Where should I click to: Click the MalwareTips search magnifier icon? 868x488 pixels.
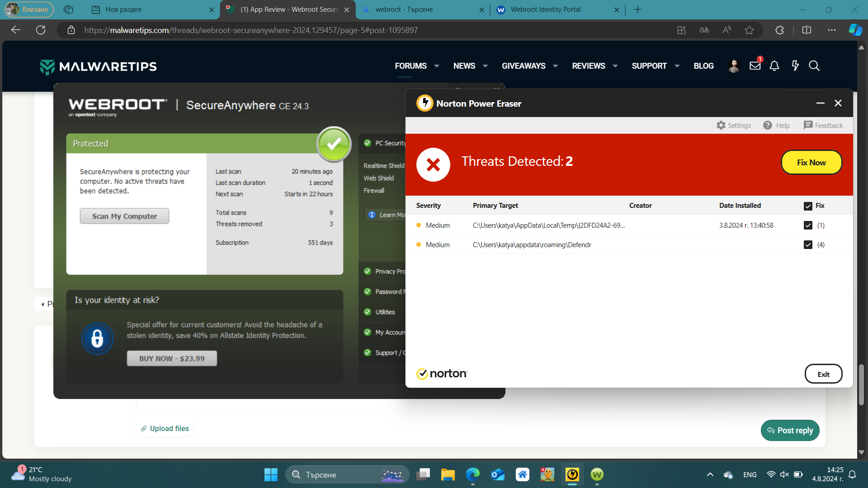click(x=814, y=66)
